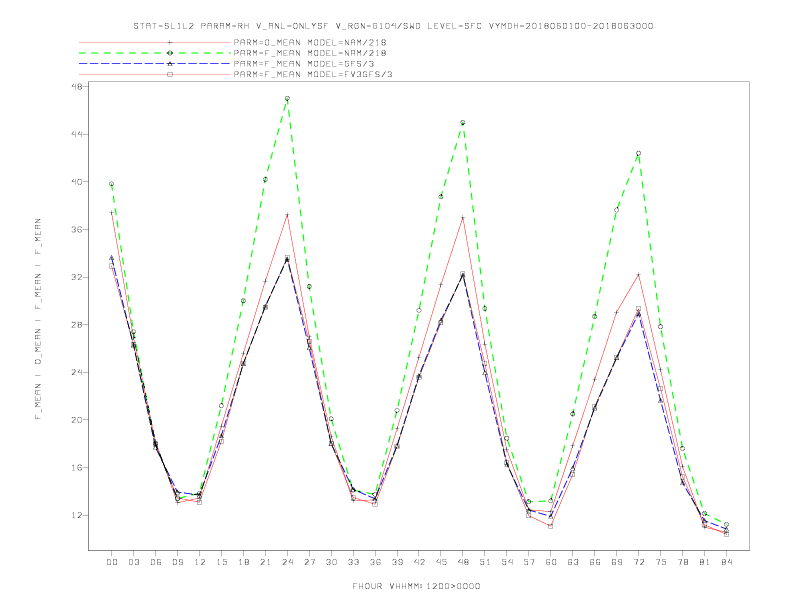Click x-axis tick label 78
Screen dimensions: 792x612
(x=682, y=562)
